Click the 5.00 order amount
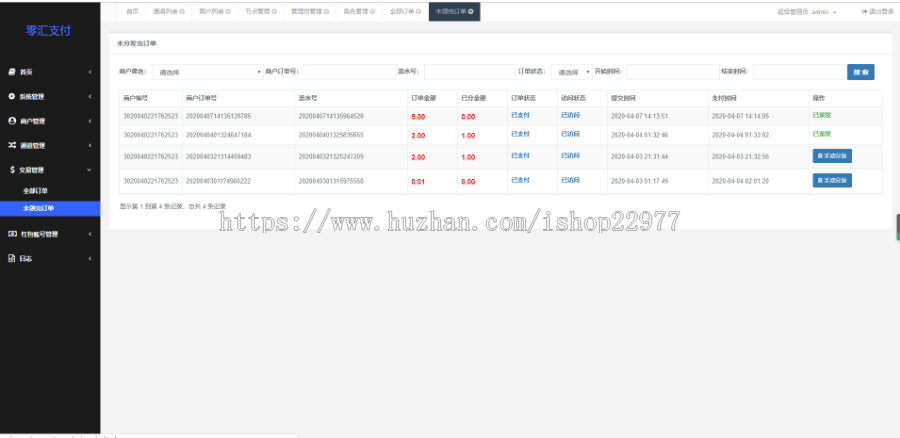This screenshot has height=438, width=900. click(x=418, y=117)
